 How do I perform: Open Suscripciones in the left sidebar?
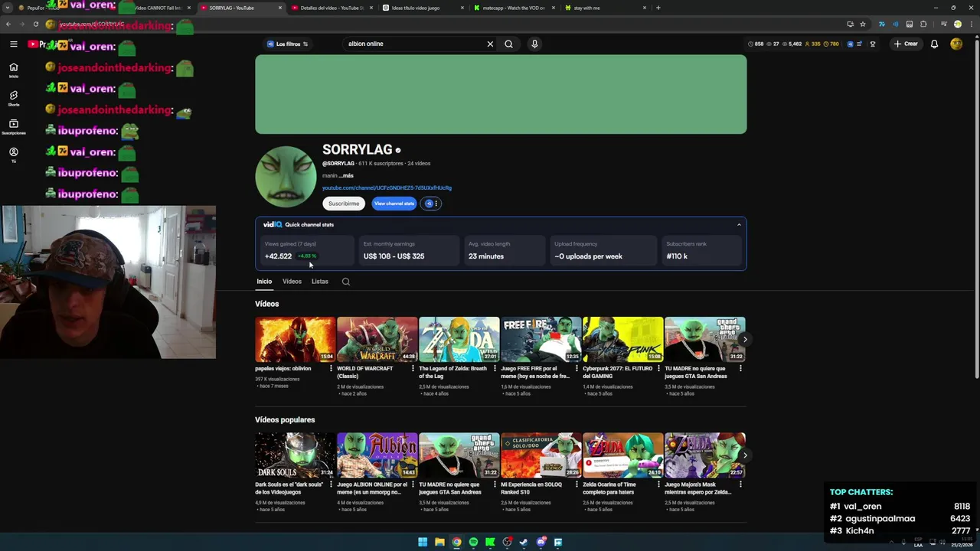[13, 127]
